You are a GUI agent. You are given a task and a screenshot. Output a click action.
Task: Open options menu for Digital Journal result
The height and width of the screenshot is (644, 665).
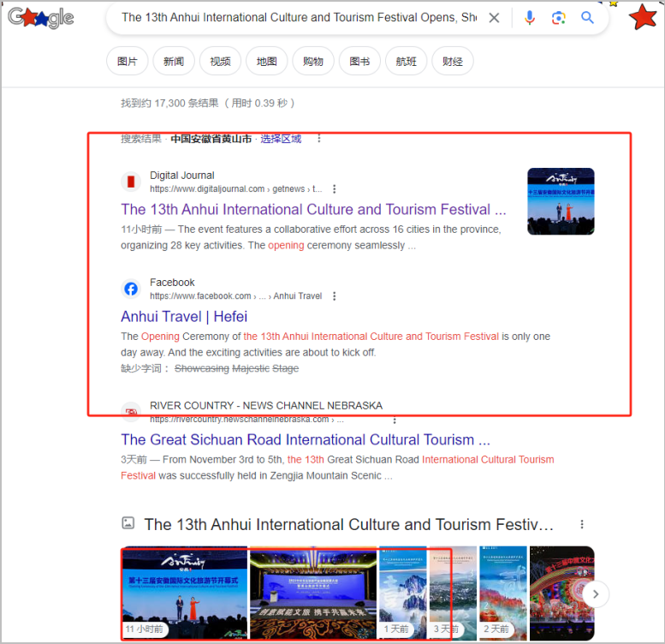click(x=335, y=189)
